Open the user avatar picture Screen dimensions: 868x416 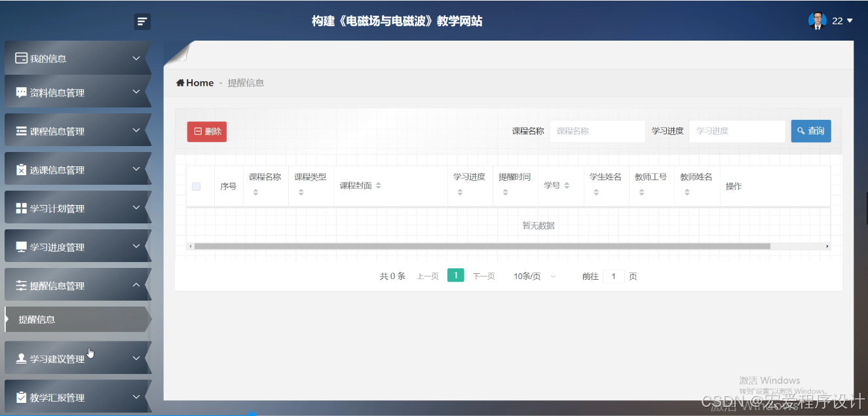click(x=817, y=21)
